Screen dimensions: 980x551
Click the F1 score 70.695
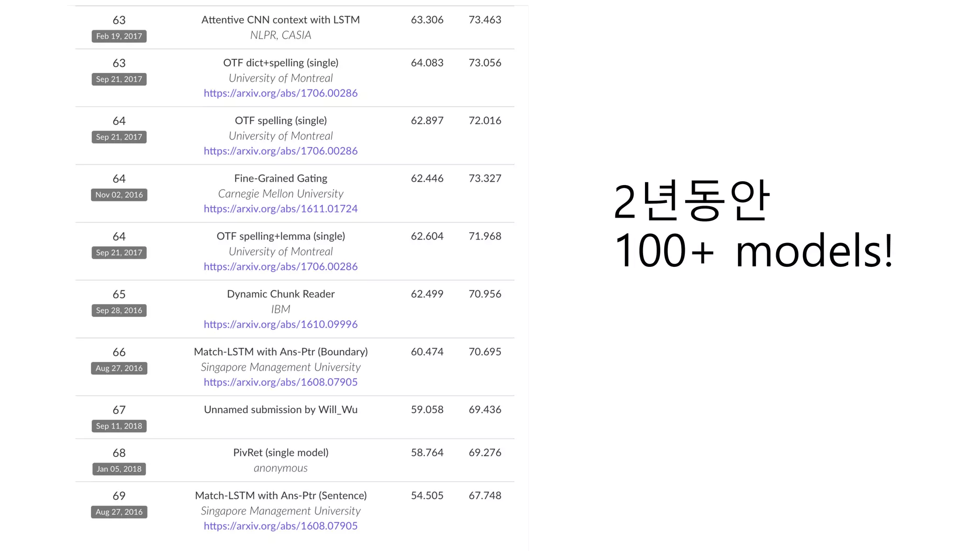coord(485,352)
